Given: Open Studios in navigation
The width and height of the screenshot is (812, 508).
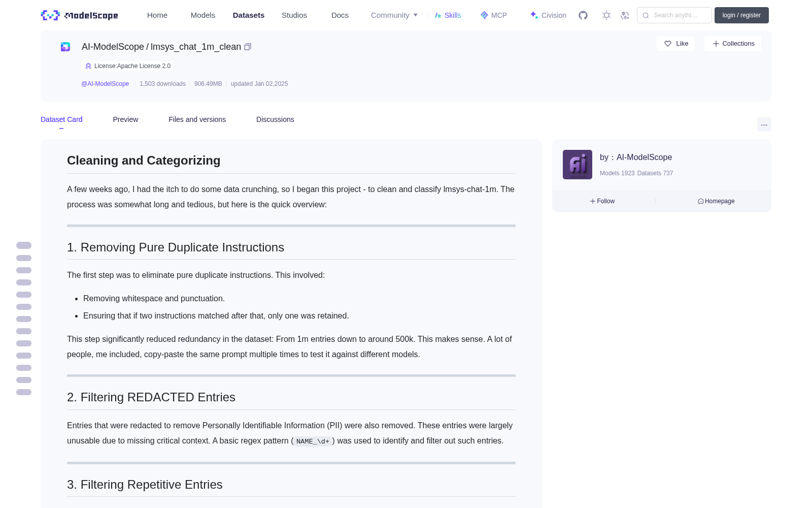Looking at the screenshot, I should tap(294, 15).
